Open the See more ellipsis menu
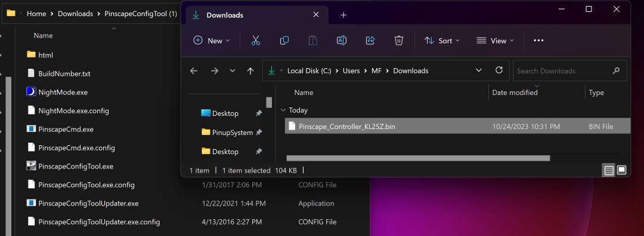This screenshot has width=644, height=236. tap(538, 41)
